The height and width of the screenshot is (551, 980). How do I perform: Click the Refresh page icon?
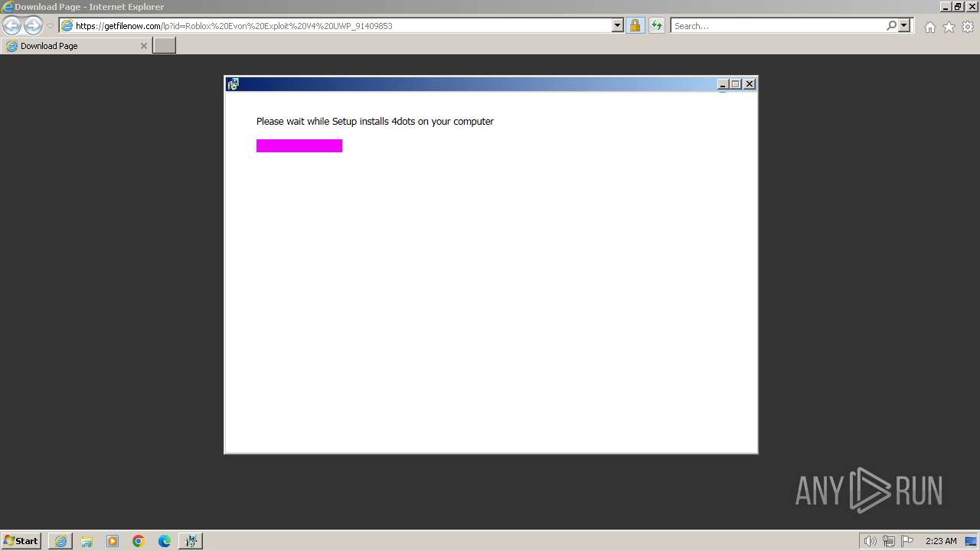pyautogui.click(x=657, y=25)
